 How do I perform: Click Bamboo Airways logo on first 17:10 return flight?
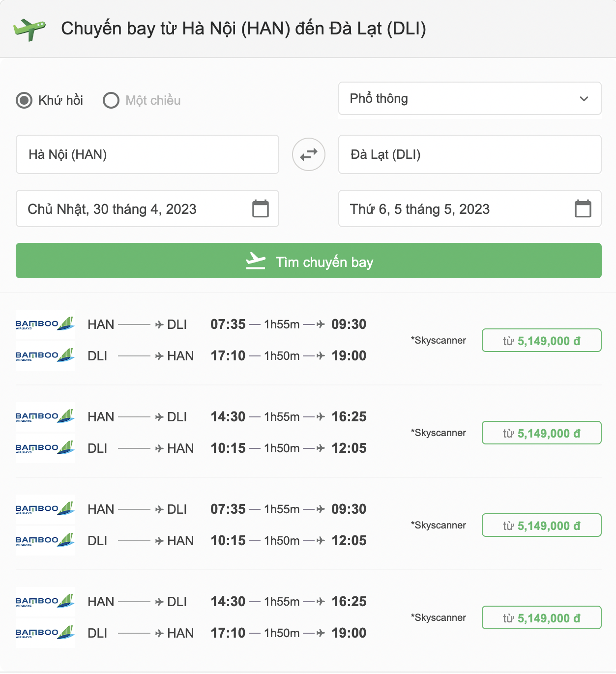(x=45, y=356)
